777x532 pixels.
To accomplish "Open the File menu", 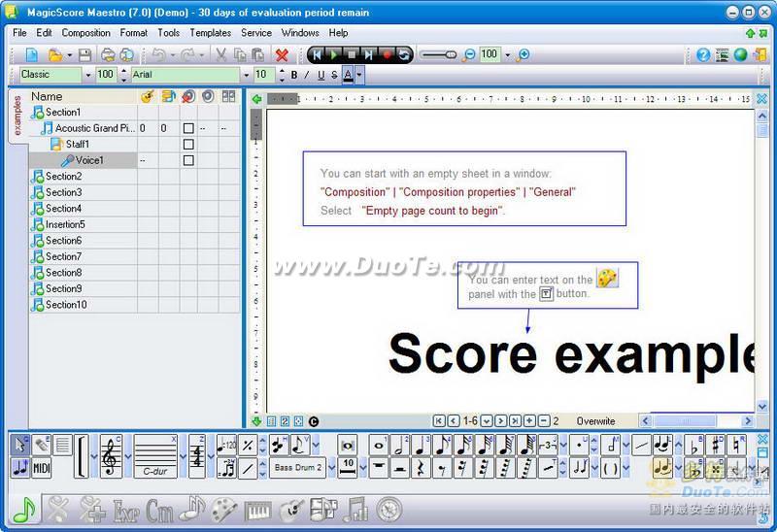I will coord(19,33).
